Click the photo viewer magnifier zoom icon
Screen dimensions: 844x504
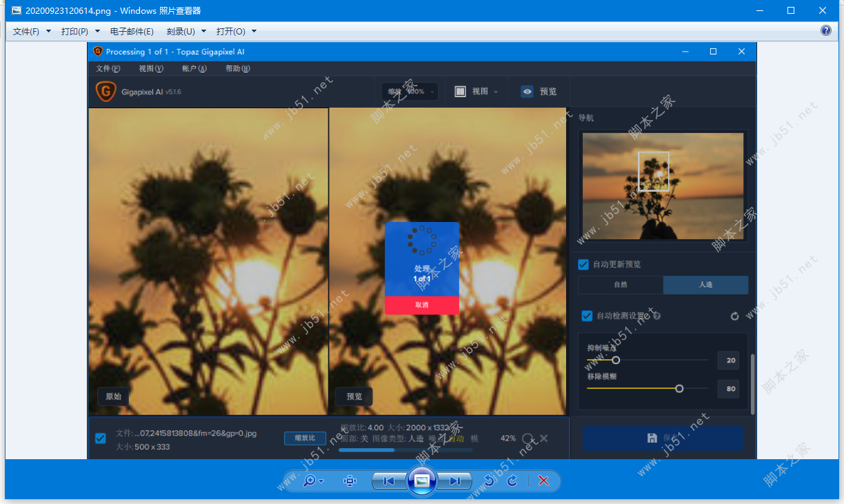310,481
